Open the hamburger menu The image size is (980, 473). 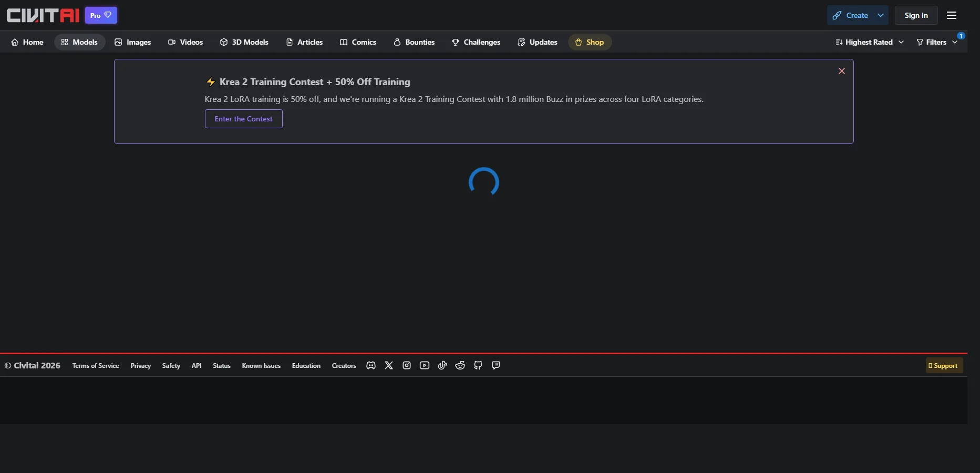coord(952,15)
